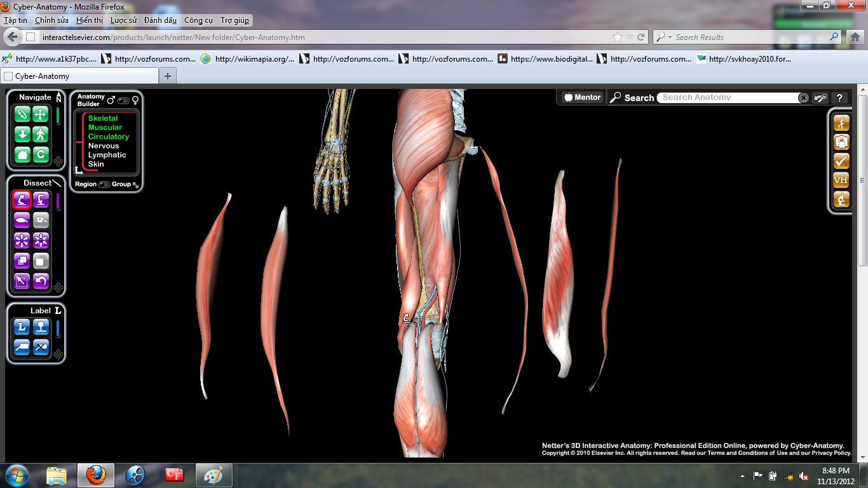Open the Lược sử menu

tap(123, 20)
